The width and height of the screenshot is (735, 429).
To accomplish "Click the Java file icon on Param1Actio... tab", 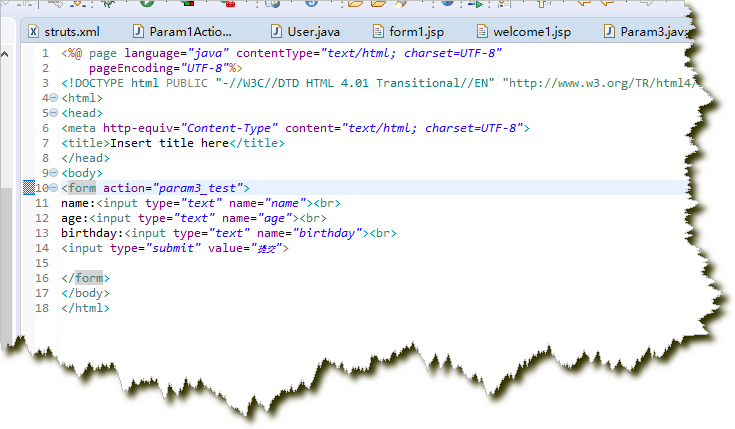I will pyautogui.click(x=138, y=31).
